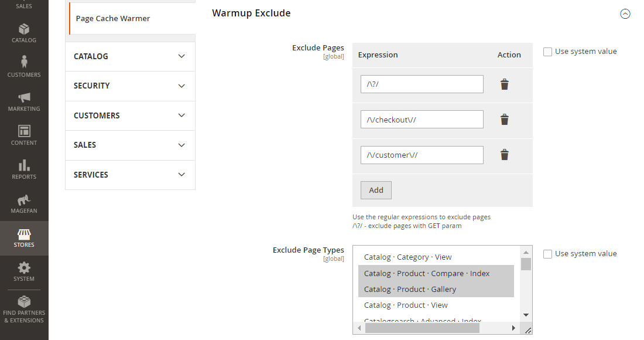
Task: Delete the /\?/ expression row
Action: [x=504, y=84]
